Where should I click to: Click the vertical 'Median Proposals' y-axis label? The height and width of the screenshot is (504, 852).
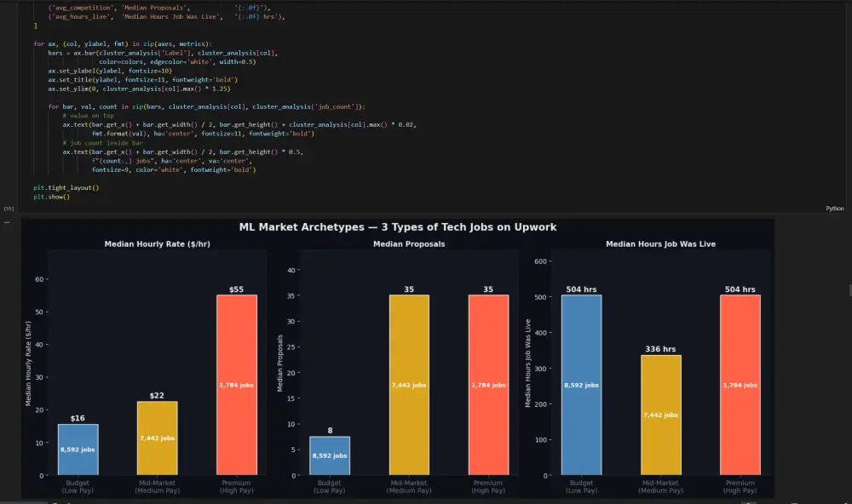point(280,363)
